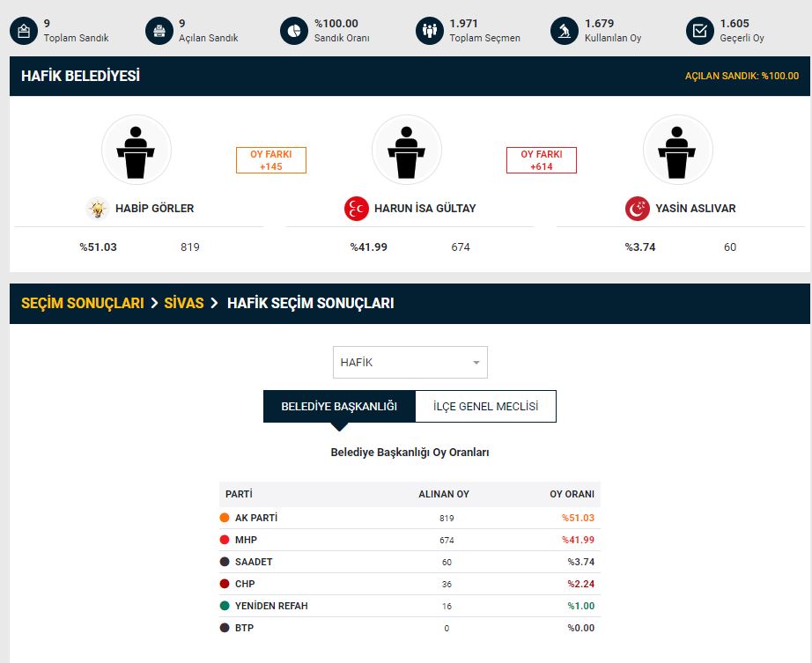Image resolution: width=812 pixels, height=663 pixels.
Task: Go to Seçim Sonuçları breadcrumb link
Action: [x=82, y=303]
